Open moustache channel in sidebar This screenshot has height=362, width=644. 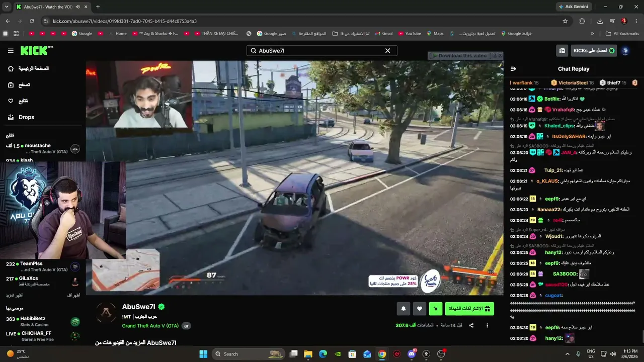click(43, 148)
